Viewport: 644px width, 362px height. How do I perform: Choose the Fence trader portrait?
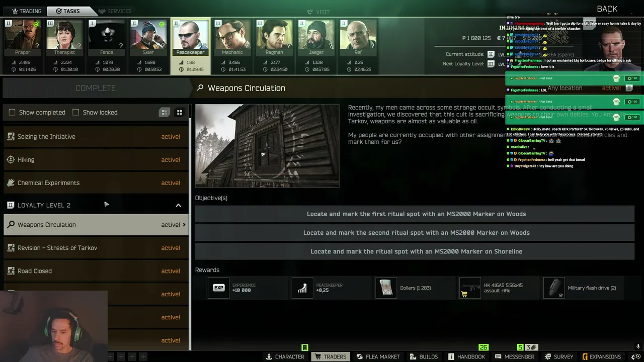(107, 38)
